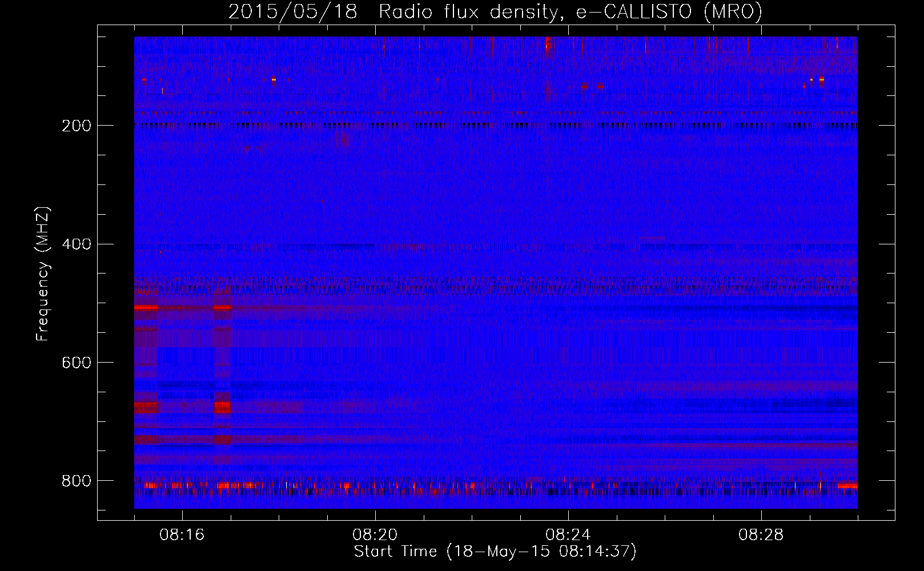Click the 800 frequency tick label
Image resolution: width=924 pixels, height=571 pixels.
tap(76, 481)
